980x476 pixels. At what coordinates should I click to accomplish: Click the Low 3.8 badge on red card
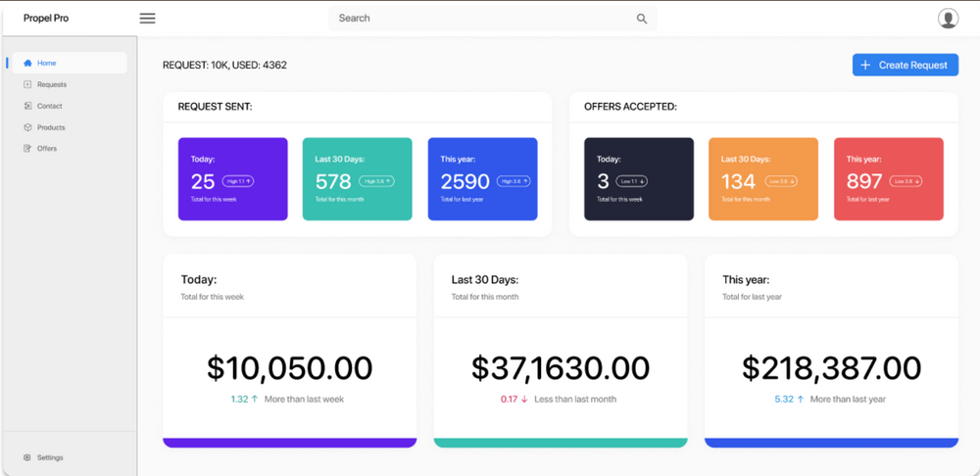point(906,181)
